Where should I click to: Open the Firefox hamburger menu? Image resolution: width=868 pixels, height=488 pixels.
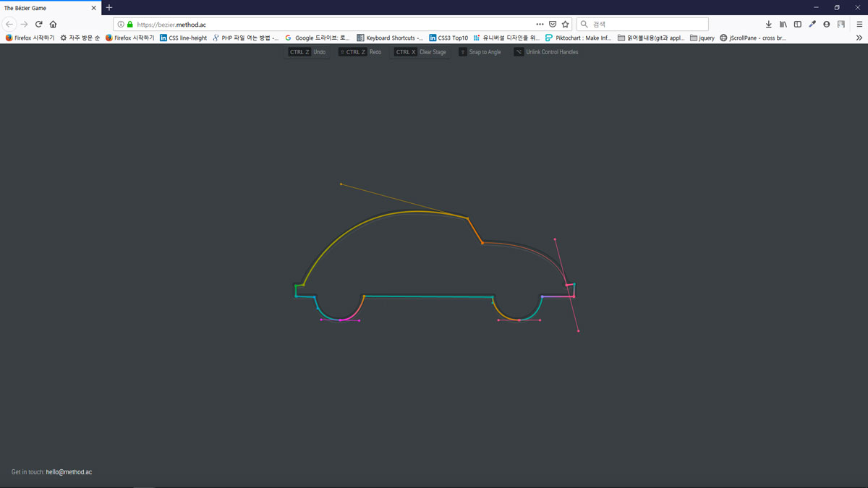point(859,24)
